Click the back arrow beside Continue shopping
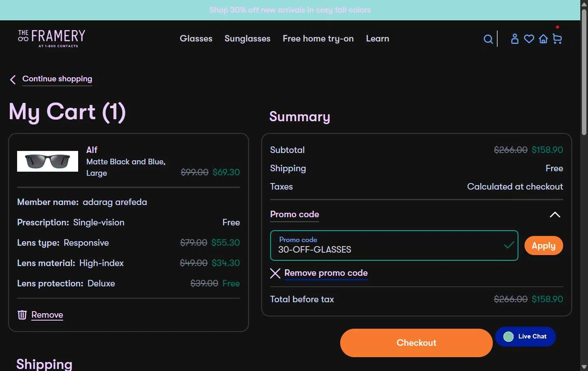 pyautogui.click(x=13, y=80)
